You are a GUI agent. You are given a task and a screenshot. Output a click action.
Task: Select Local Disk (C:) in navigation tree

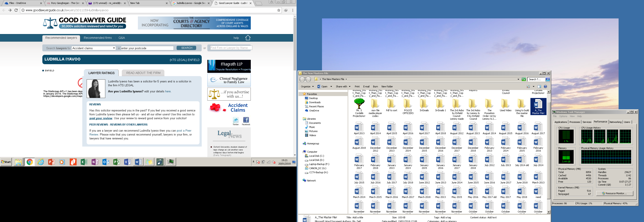[x=316, y=156]
